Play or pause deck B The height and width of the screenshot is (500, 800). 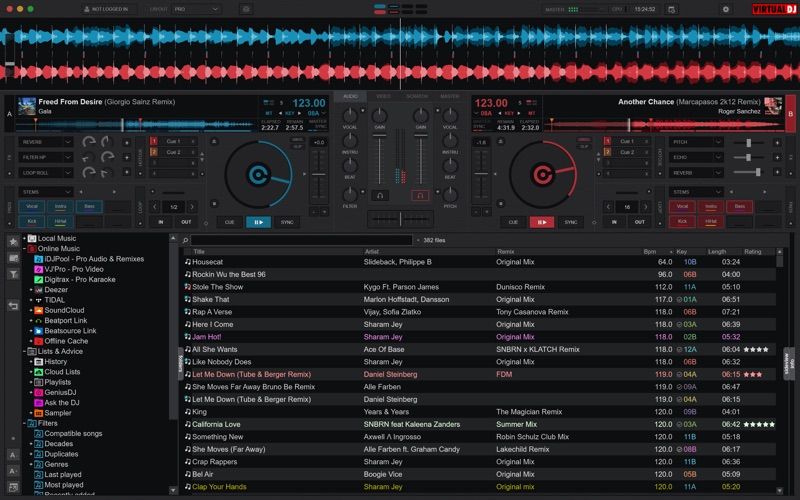[x=542, y=222]
